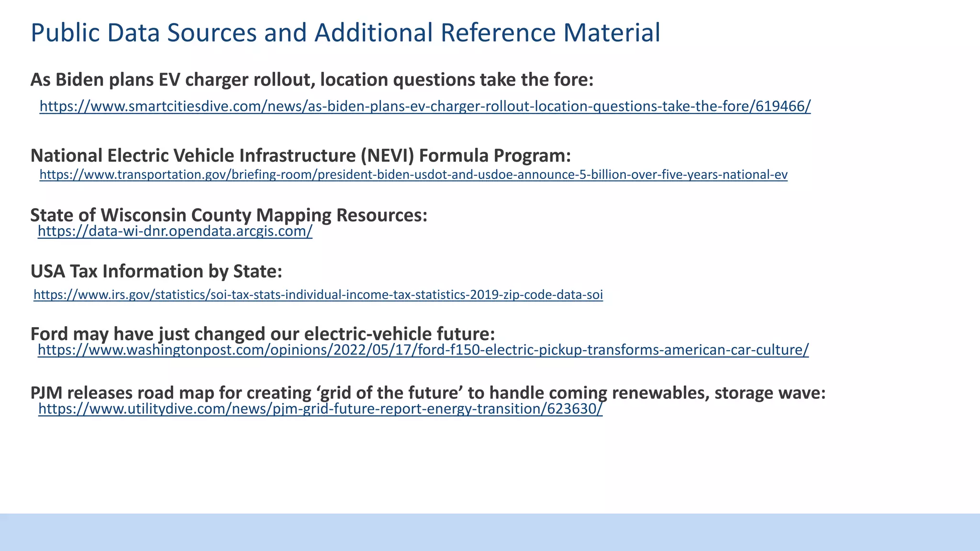The width and height of the screenshot is (980, 551).
Task: Open the washingtonpost.com Ford F150 link
Action: pyautogui.click(x=423, y=350)
